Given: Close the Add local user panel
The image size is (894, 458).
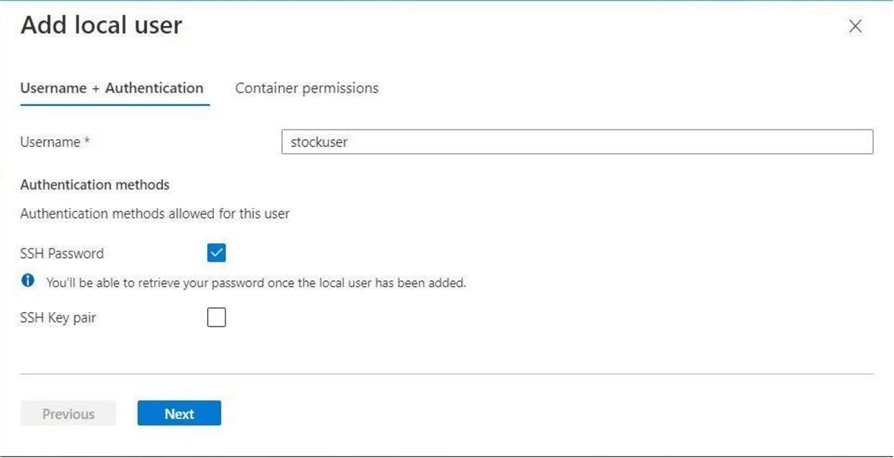Looking at the screenshot, I should pos(855,27).
